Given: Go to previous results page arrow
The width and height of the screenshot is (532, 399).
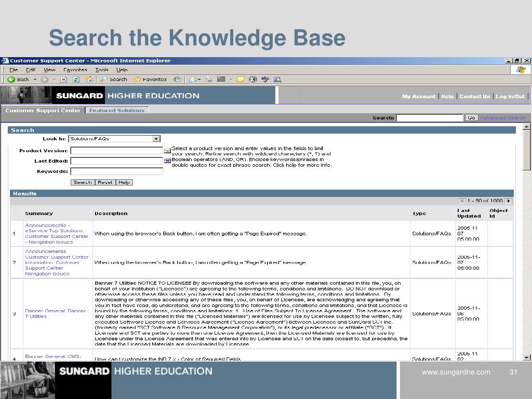Looking at the screenshot, I should tap(462, 201).
